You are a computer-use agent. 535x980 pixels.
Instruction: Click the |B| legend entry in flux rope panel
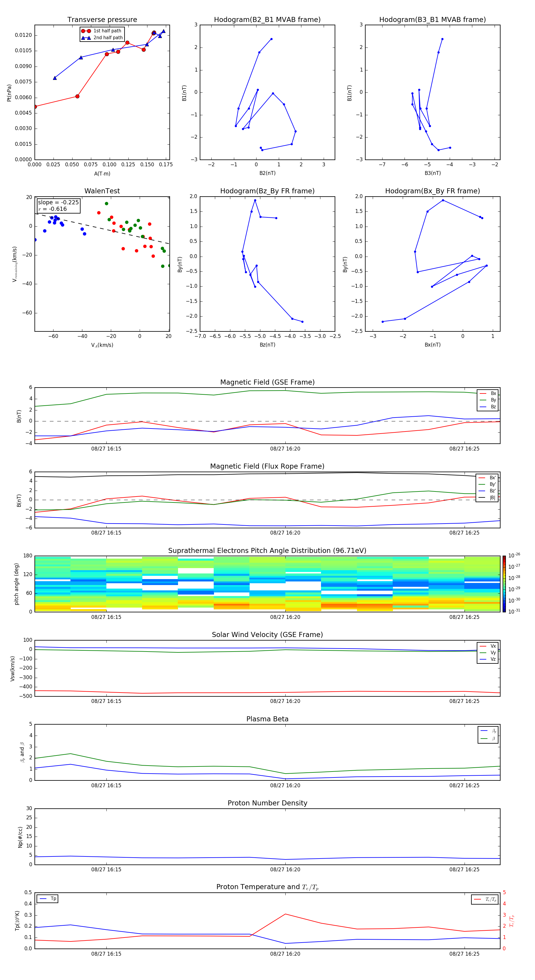coord(487,498)
